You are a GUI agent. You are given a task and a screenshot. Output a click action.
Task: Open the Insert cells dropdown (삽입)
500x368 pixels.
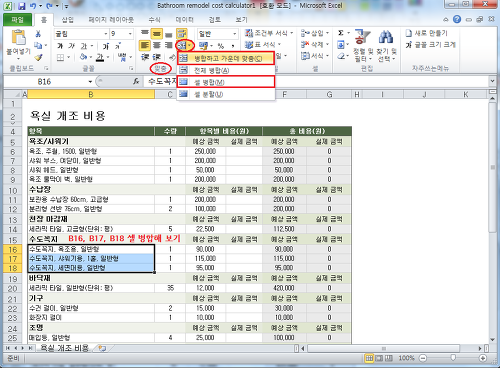315,33
